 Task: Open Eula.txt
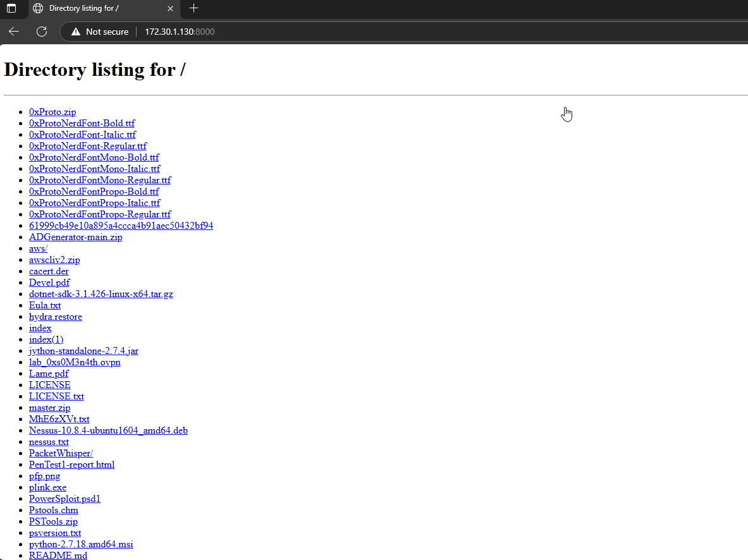point(45,306)
